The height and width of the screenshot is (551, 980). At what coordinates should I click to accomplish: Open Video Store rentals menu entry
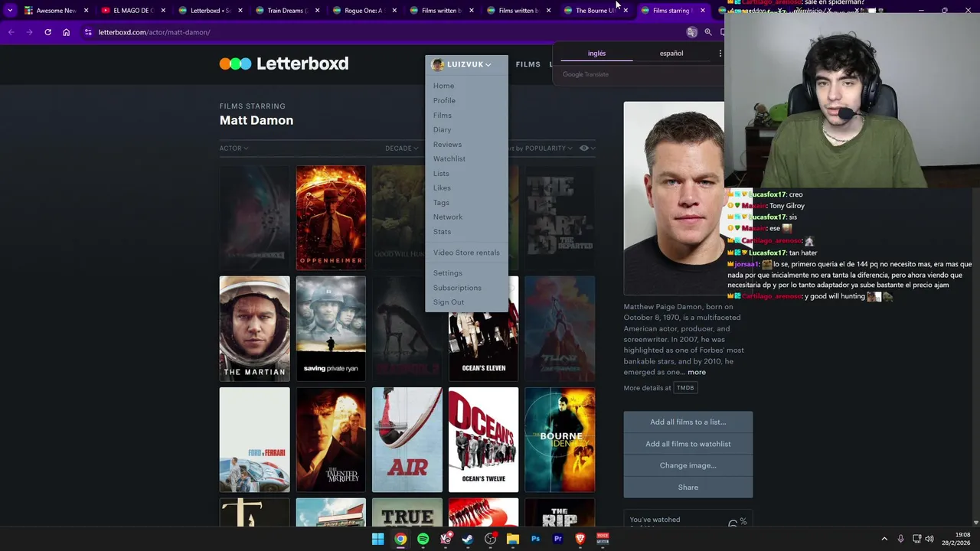[x=466, y=253]
